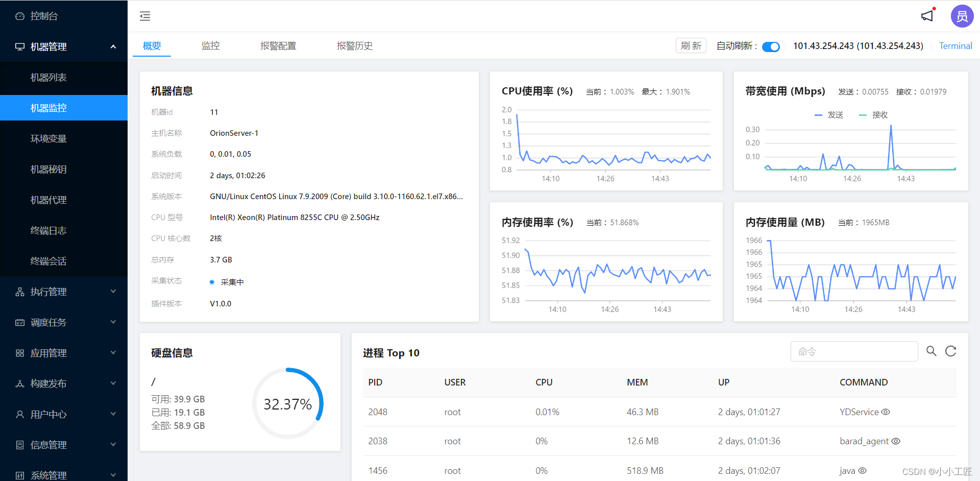This screenshot has width=980, height=481.
Task: Refresh the 进程 Top 10 list
Action: coord(950,351)
